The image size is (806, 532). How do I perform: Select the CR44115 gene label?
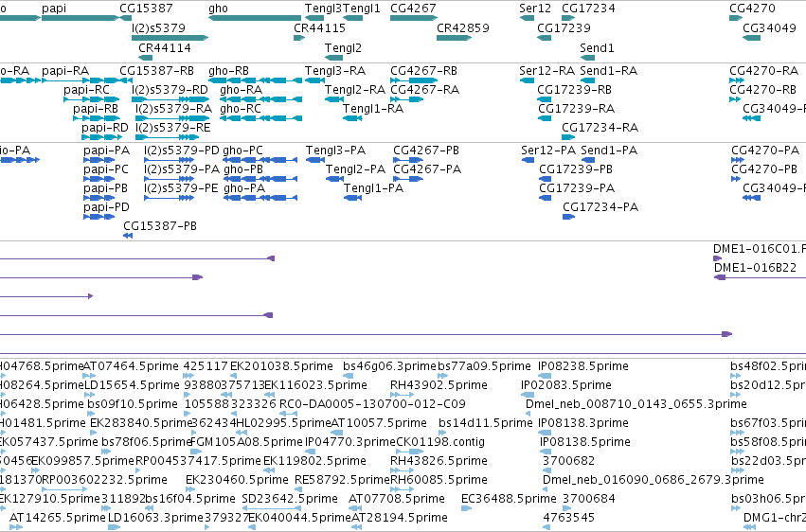click(x=319, y=28)
